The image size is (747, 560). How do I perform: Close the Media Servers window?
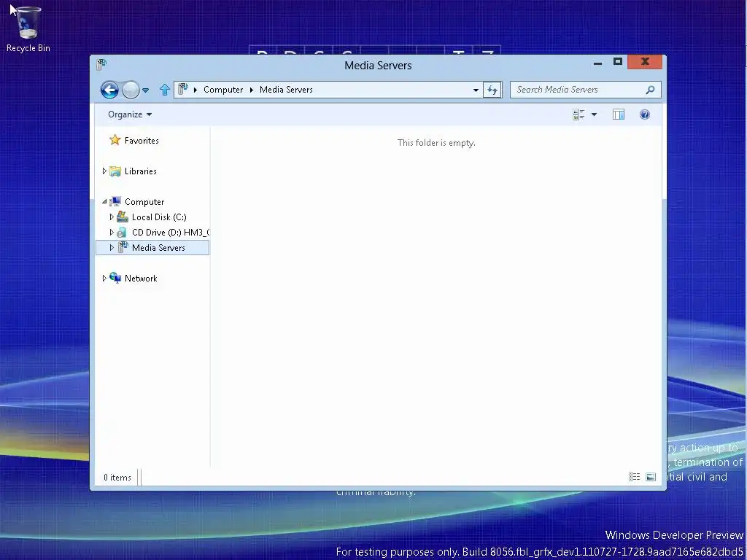tap(645, 62)
